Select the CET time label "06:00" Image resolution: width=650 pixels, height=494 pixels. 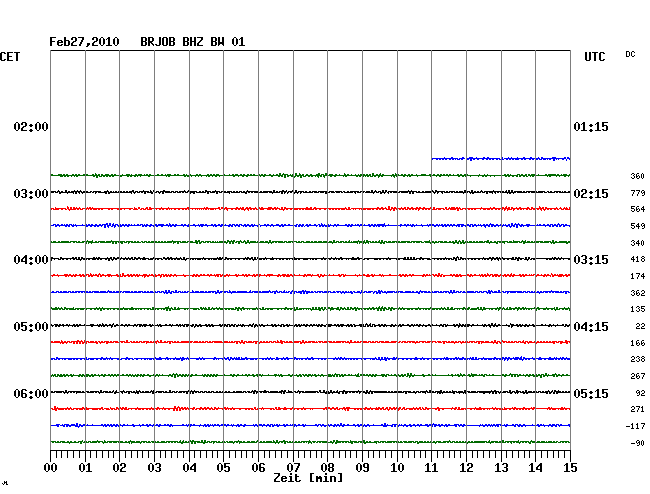[31, 393]
